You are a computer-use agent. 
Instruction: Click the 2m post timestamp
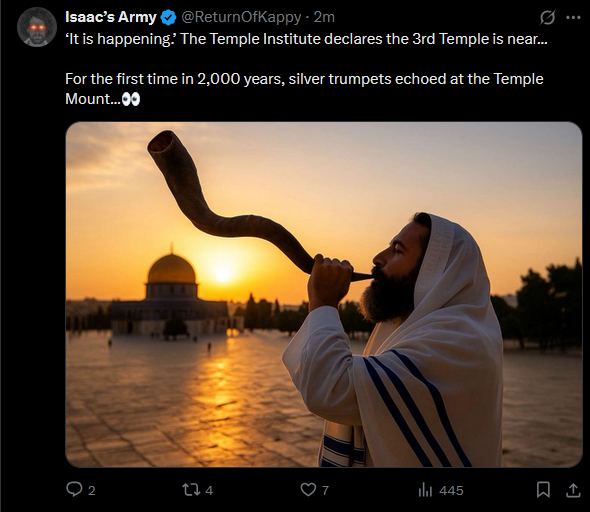coord(324,17)
